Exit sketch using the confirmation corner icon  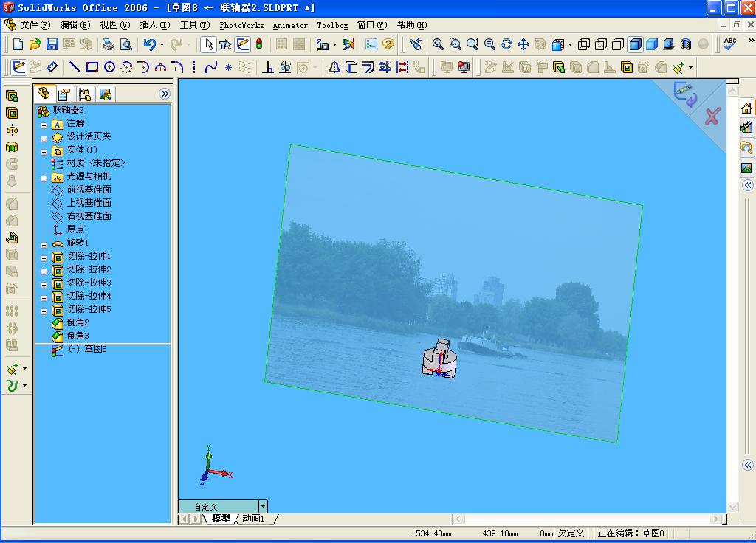point(685,94)
